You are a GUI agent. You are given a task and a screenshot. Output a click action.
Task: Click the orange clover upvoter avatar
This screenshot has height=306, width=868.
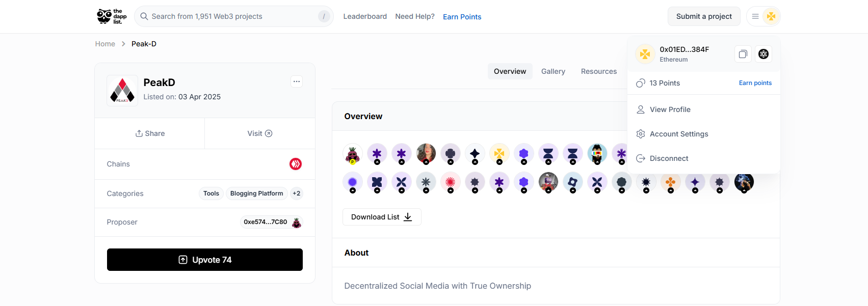671,182
